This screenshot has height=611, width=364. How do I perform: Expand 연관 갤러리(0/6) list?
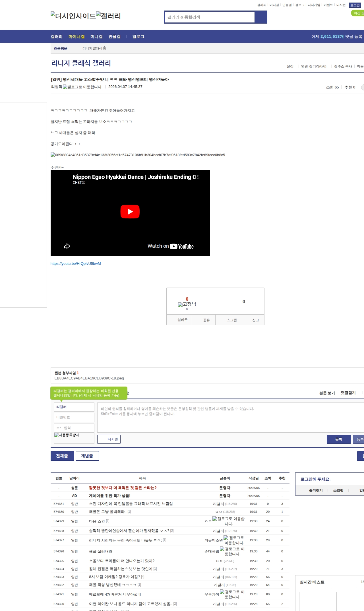coord(314,66)
